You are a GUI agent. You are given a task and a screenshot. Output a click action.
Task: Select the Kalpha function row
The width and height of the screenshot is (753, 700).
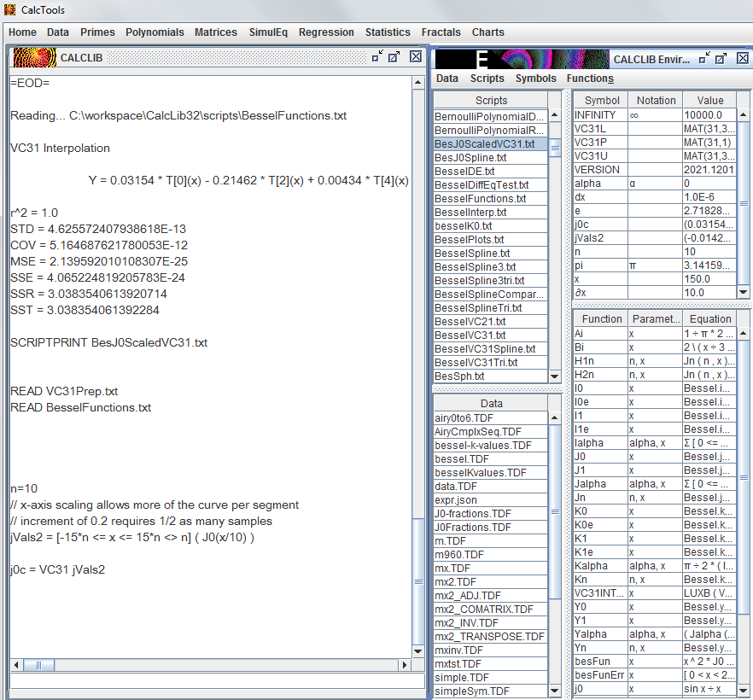tap(655, 566)
